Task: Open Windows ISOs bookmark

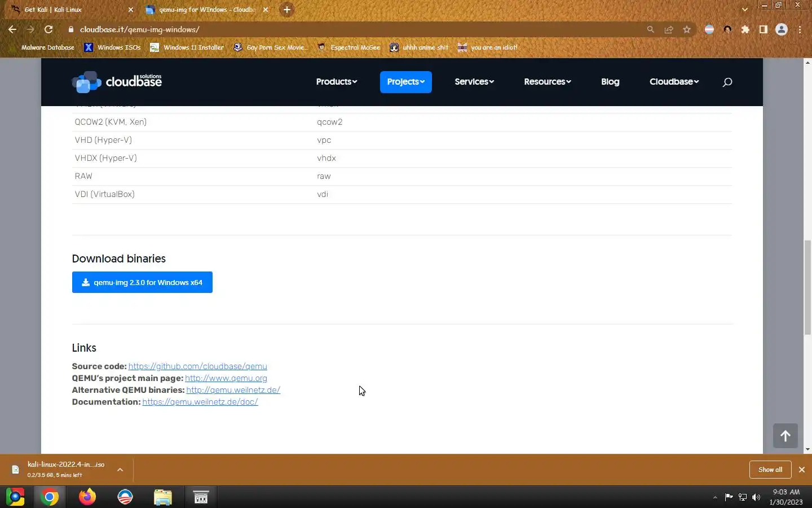Action: coord(113,47)
